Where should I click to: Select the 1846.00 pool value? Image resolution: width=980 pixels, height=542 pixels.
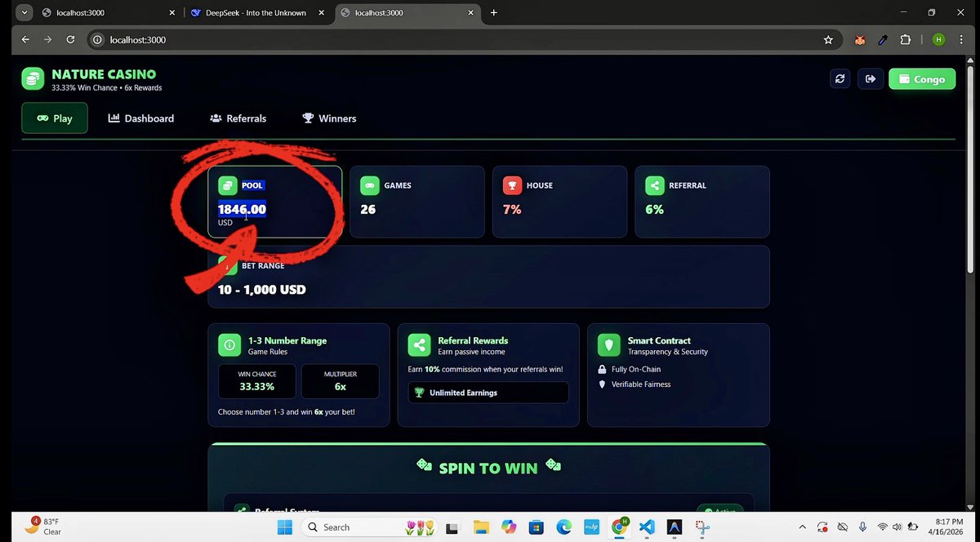tap(242, 210)
